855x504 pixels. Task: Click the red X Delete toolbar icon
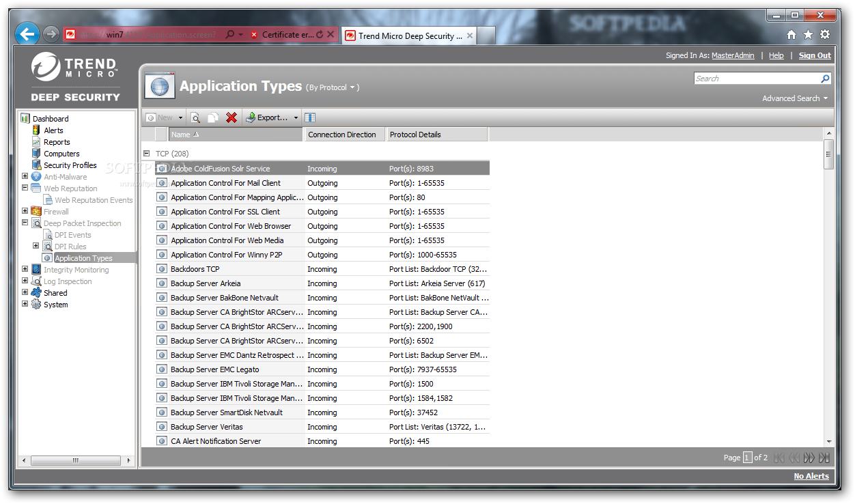pyautogui.click(x=232, y=117)
